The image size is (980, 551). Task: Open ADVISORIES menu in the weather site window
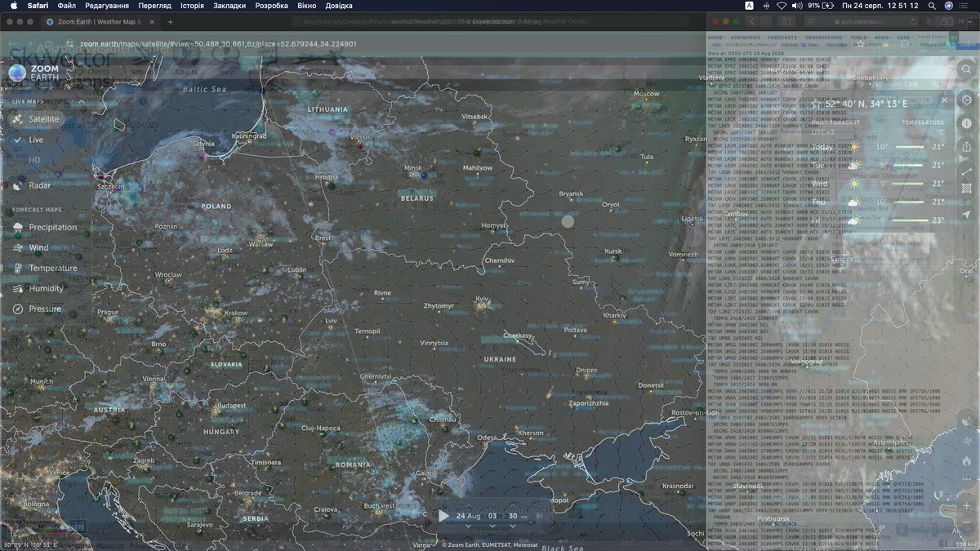746,38
